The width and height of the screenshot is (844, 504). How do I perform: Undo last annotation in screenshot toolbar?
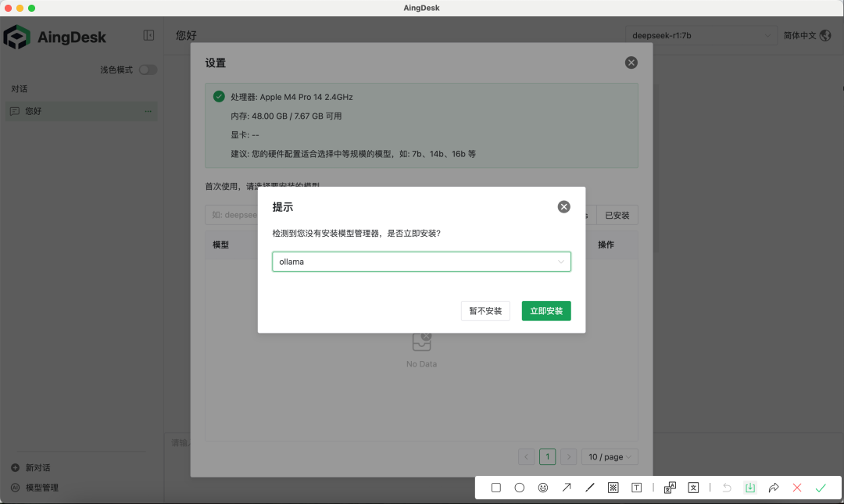[x=728, y=488]
